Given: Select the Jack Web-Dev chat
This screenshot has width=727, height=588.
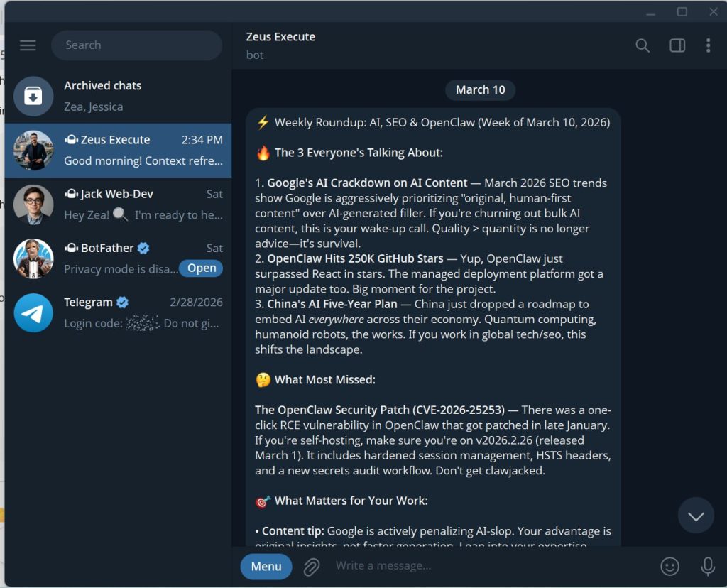Looking at the screenshot, I should [118, 205].
